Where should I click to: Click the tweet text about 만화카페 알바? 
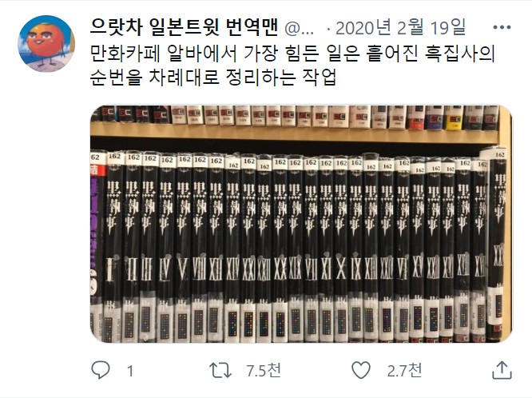292,66
